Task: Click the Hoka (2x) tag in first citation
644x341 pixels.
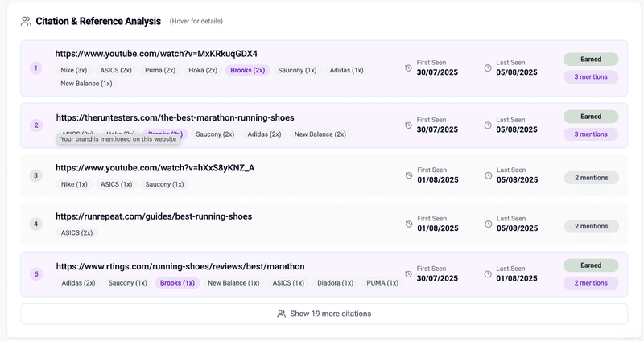Action: [x=202, y=70]
